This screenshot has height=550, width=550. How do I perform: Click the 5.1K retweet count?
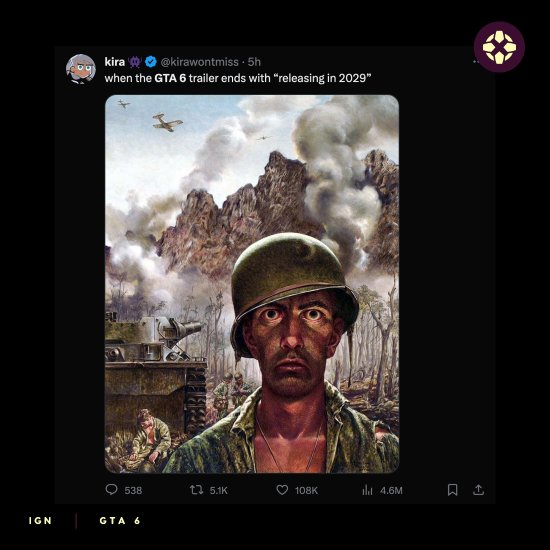pyautogui.click(x=219, y=490)
